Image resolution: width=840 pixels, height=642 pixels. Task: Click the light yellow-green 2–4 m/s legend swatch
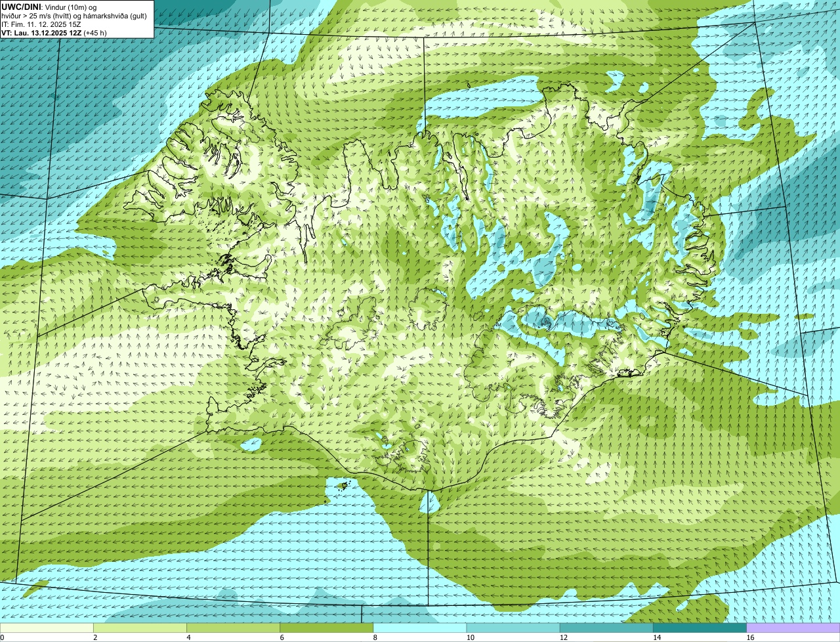(x=140, y=628)
